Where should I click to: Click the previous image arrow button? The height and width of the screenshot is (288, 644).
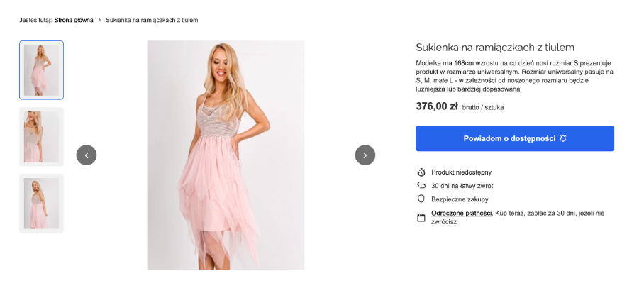(87, 155)
